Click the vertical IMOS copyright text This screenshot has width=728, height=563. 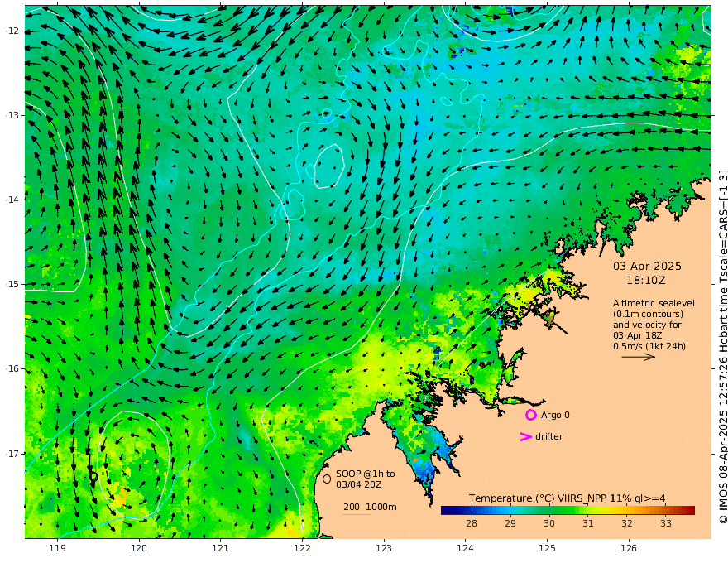[x=723, y=347]
